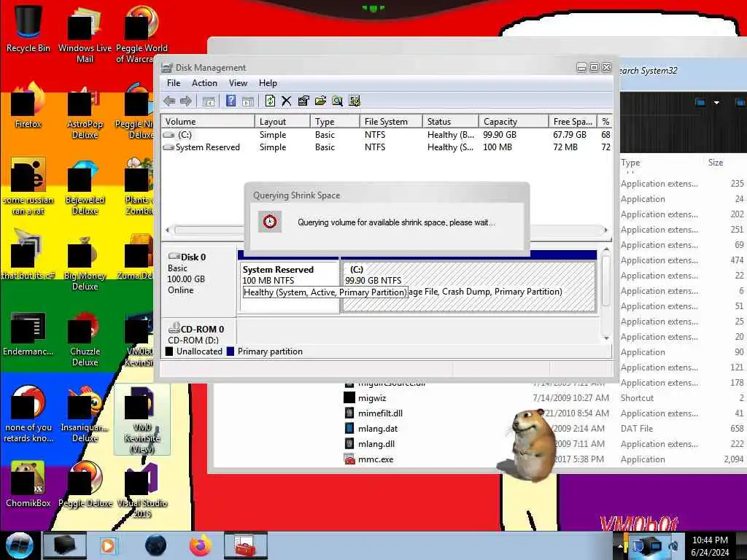Select the Endermanc... desktop icon

28,334
